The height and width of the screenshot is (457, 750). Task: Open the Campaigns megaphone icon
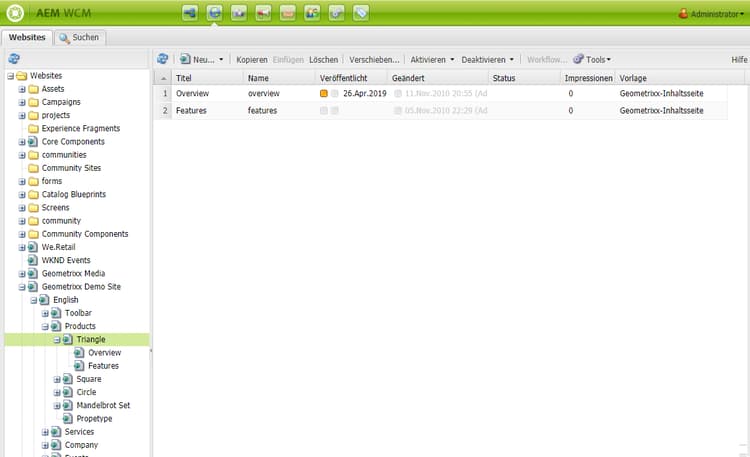click(x=263, y=13)
